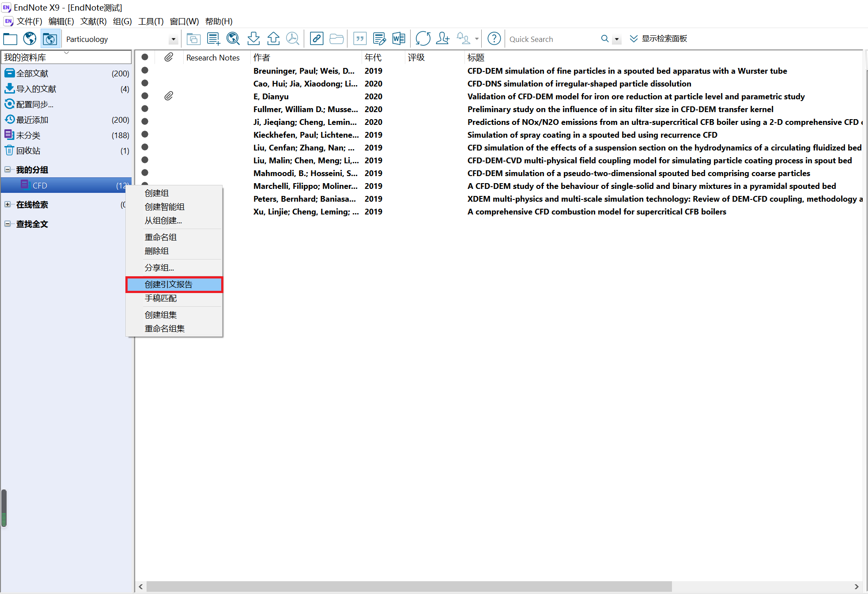Open the search options dropdown arrow

[x=617, y=39]
